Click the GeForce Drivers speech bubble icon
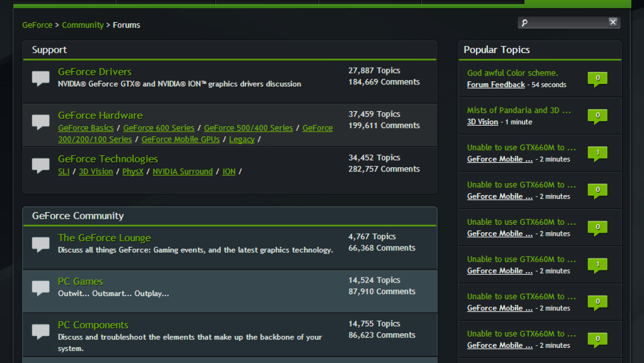Screen dimensions: 644x363 [41, 78]
